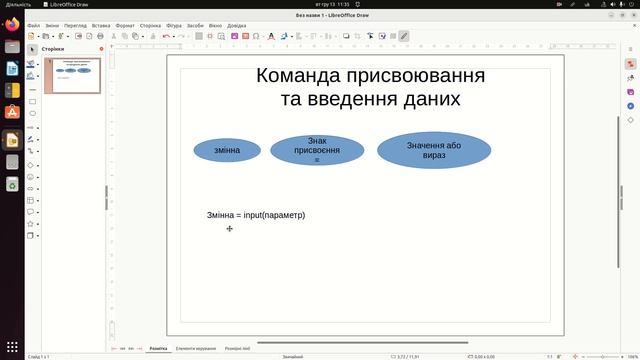Toggle the Crop Image toolbar button
The width and height of the screenshot is (640, 360).
point(358,36)
